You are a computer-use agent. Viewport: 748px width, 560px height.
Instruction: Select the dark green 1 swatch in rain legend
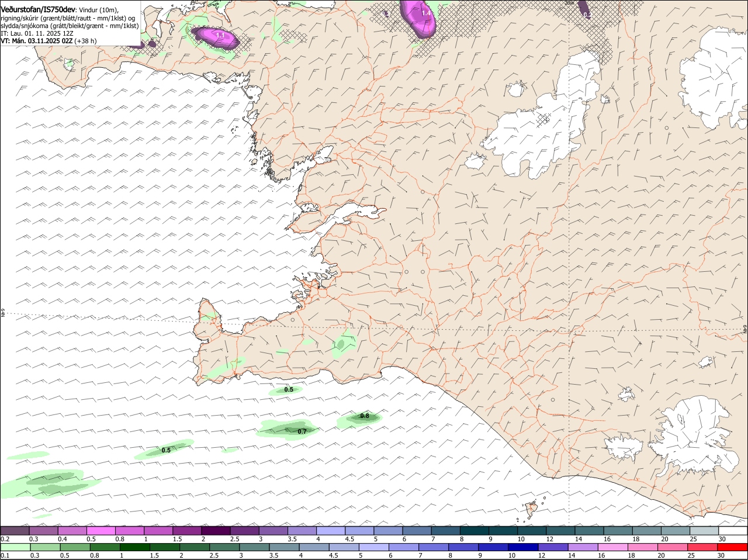[x=134, y=547]
